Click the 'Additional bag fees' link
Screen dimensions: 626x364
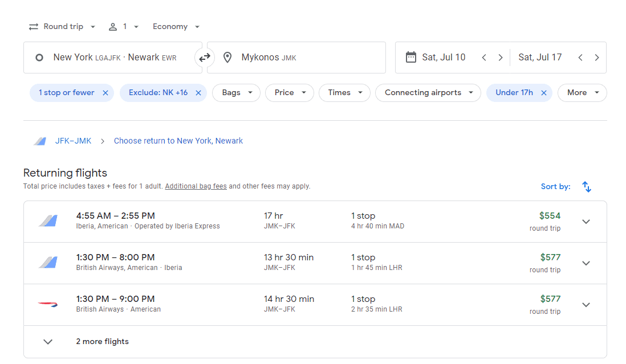[196, 186]
